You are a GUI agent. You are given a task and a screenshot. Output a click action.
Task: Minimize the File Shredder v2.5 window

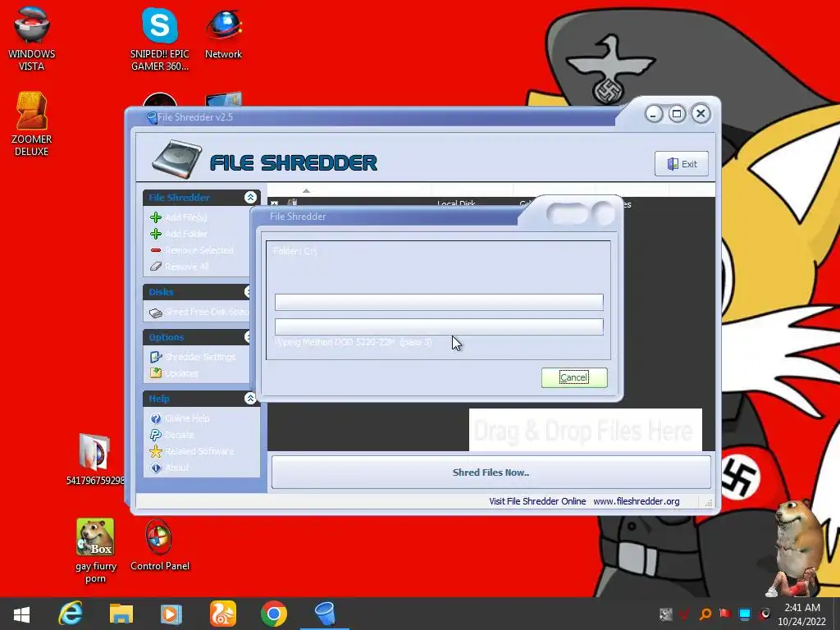tap(654, 114)
